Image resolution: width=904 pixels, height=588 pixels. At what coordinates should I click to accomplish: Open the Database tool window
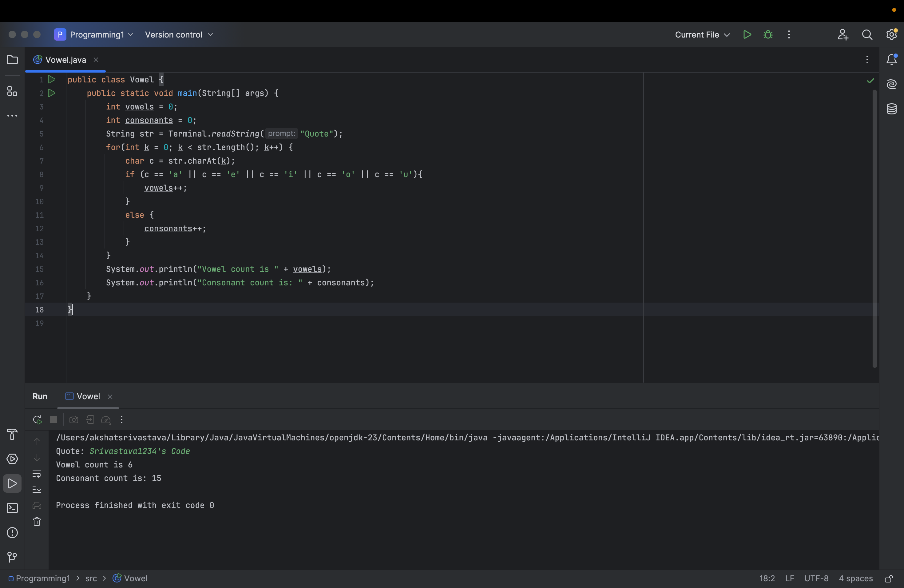click(x=891, y=109)
